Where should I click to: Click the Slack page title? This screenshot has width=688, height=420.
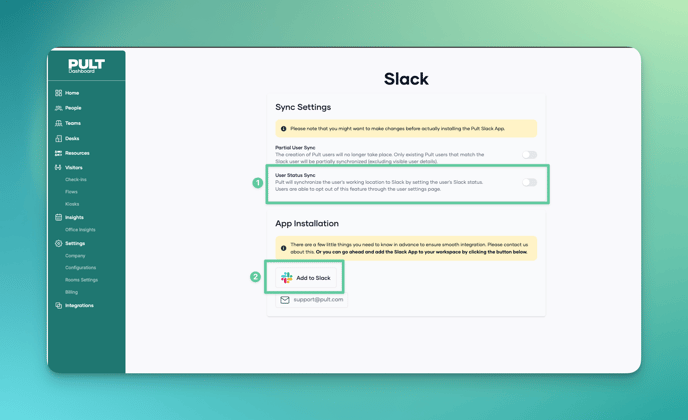point(406,79)
